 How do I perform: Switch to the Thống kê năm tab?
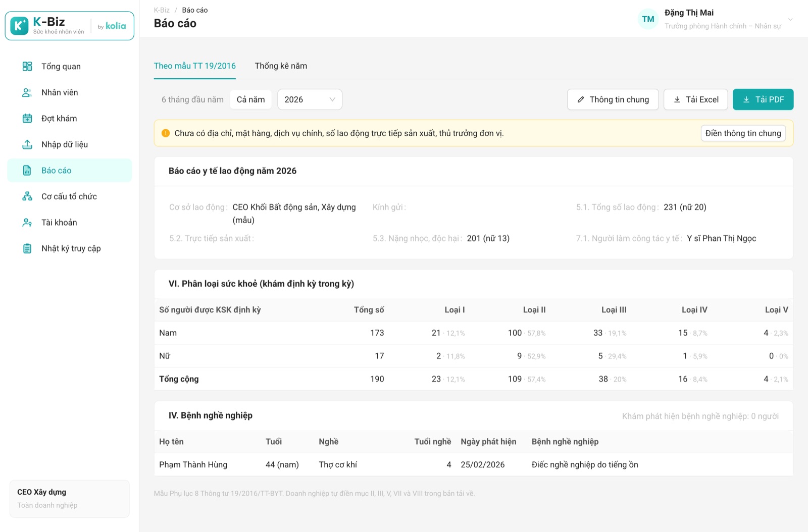pyautogui.click(x=281, y=66)
